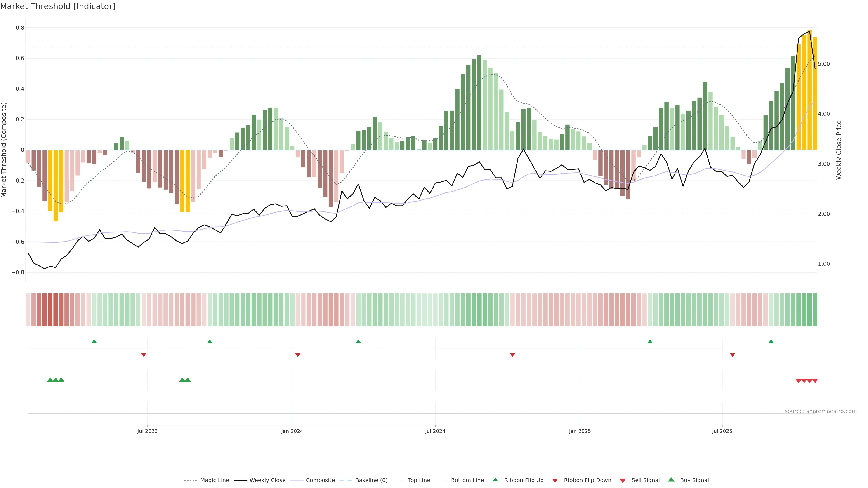
Task: Click the darkest red ribbon cell at far left
Action: click(x=50, y=310)
